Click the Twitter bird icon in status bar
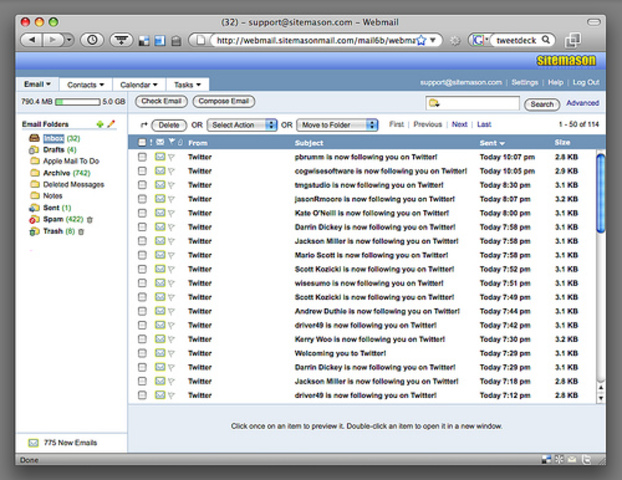 [x=586, y=459]
